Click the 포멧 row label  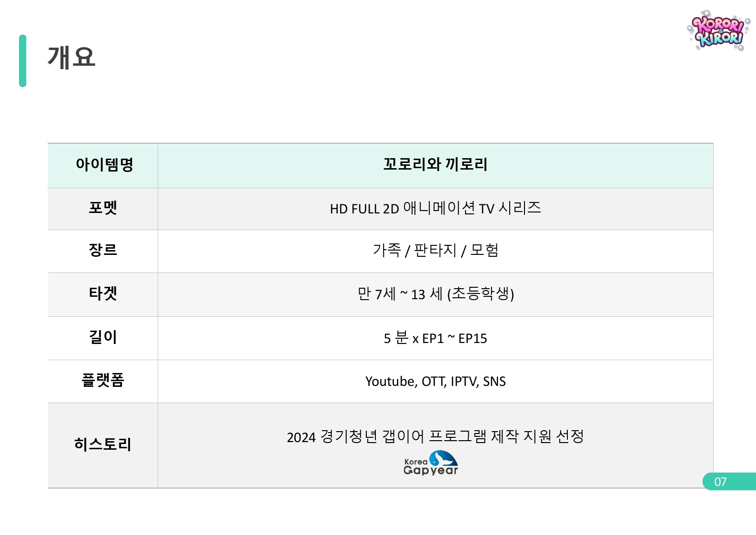click(x=103, y=208)
